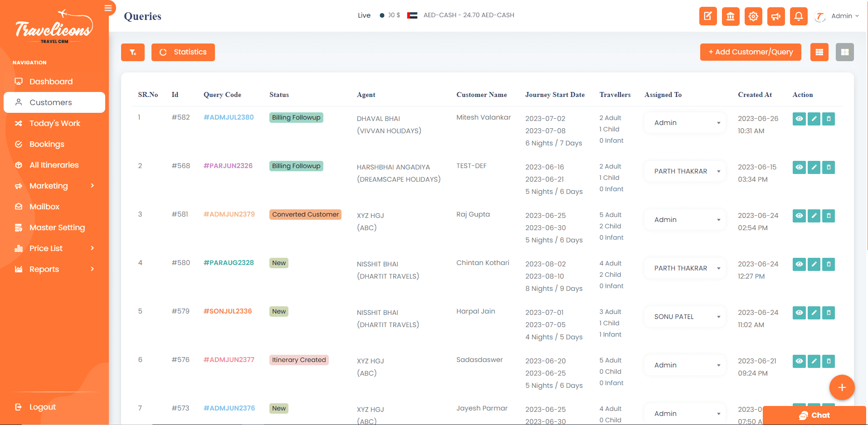This screenshot has width=868, height=425.
Task: Open the Chat widget
Action: [814, 415]
